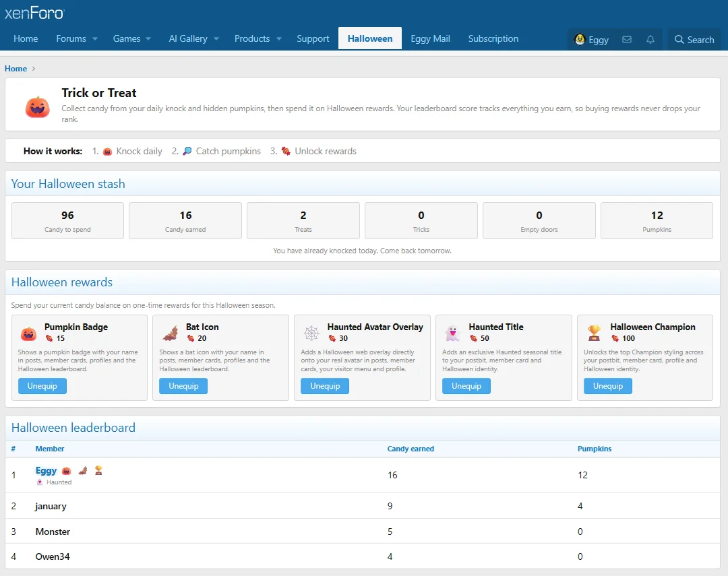Unequip the Halloween Champion reward
This screenshot has height=576, width=728.
pos(608,386)
